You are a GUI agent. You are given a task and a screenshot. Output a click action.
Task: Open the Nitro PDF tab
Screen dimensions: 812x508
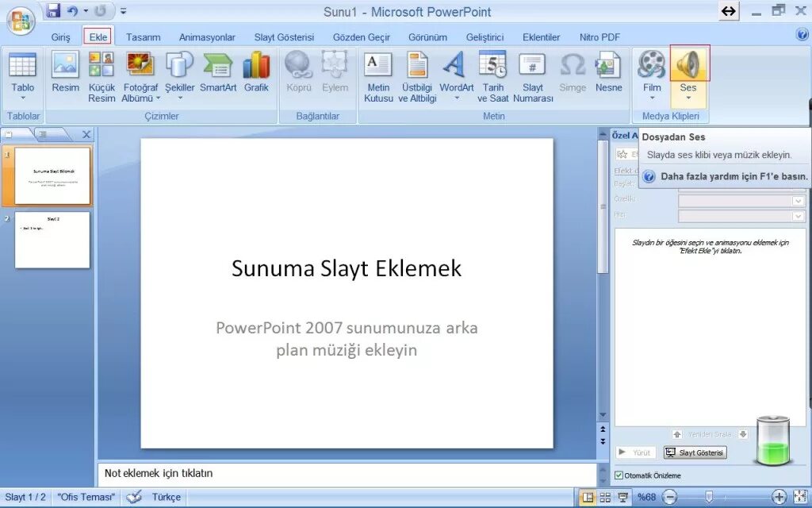point(599,37)
